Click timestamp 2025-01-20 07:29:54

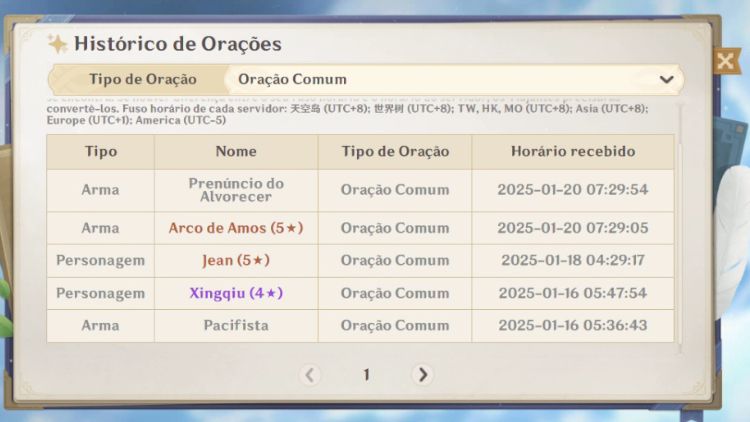tap(573, 190)
